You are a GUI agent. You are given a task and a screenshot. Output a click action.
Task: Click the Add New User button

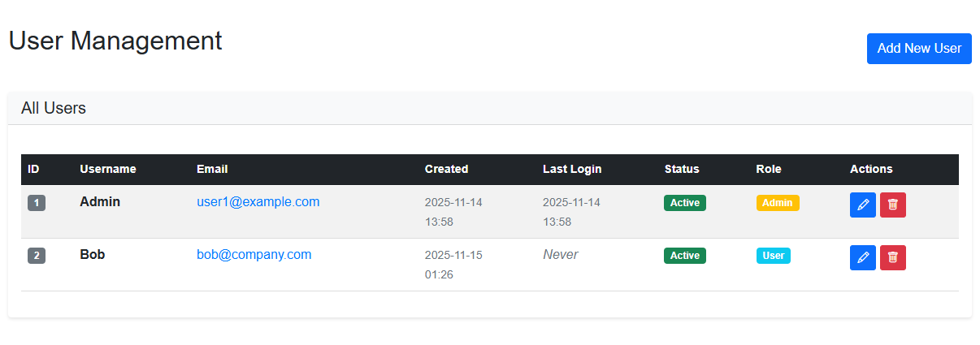tap(919, 49)
